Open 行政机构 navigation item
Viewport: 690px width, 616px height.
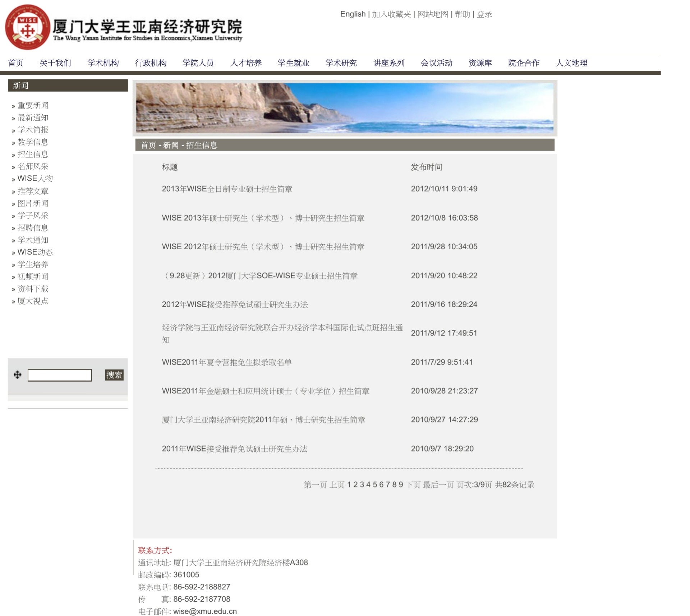[151, 63]
